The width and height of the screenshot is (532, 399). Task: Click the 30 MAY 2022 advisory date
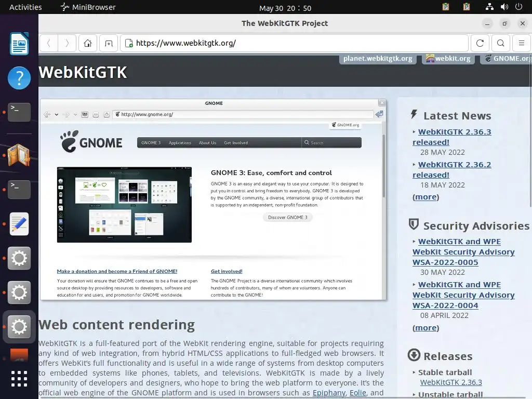pos(443,272)
